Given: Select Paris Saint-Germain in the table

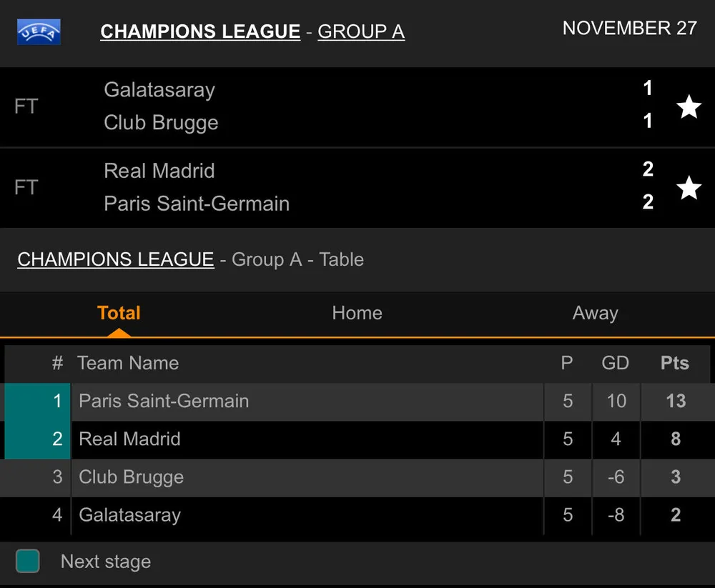Looking at the screenshot, I should [x=164, y=401].
